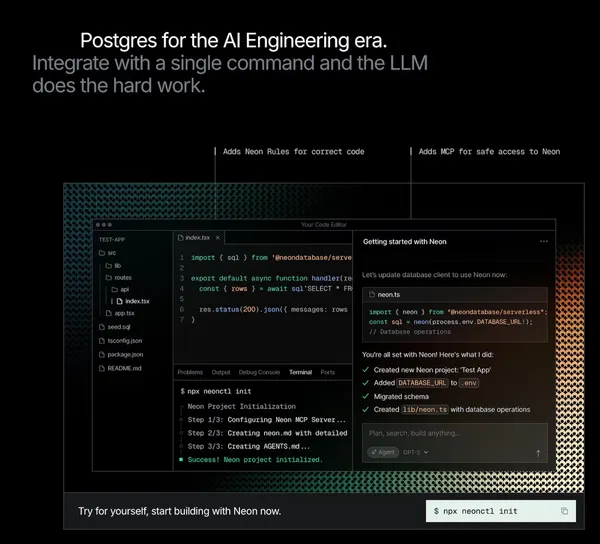Switch to the Problems panel tab
Screen dimensions: 600x544
click(x=190, y=372)
